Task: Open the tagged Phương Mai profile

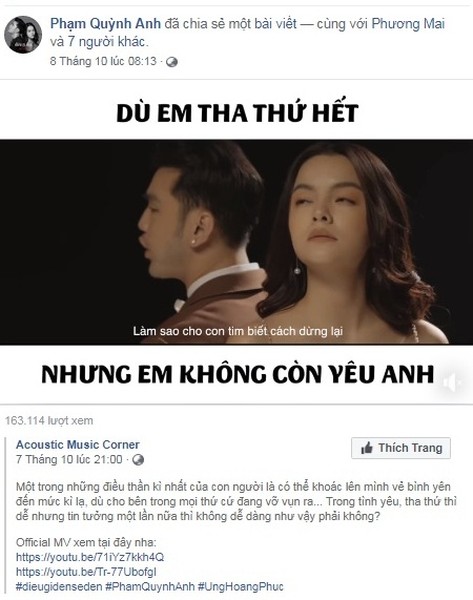Action: (408, 24)
